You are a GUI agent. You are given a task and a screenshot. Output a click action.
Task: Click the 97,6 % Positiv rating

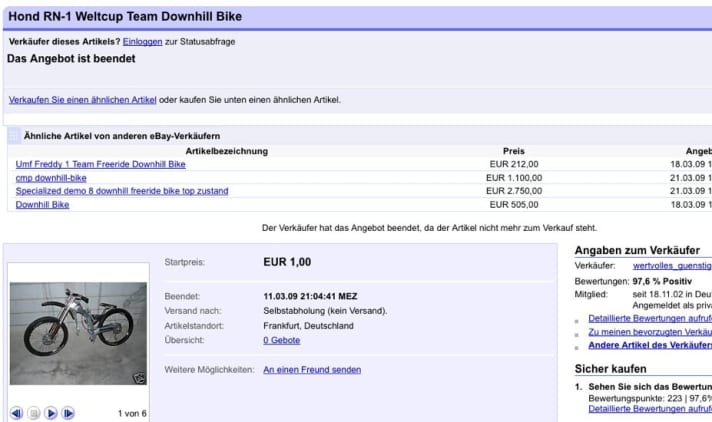point(662,281)
